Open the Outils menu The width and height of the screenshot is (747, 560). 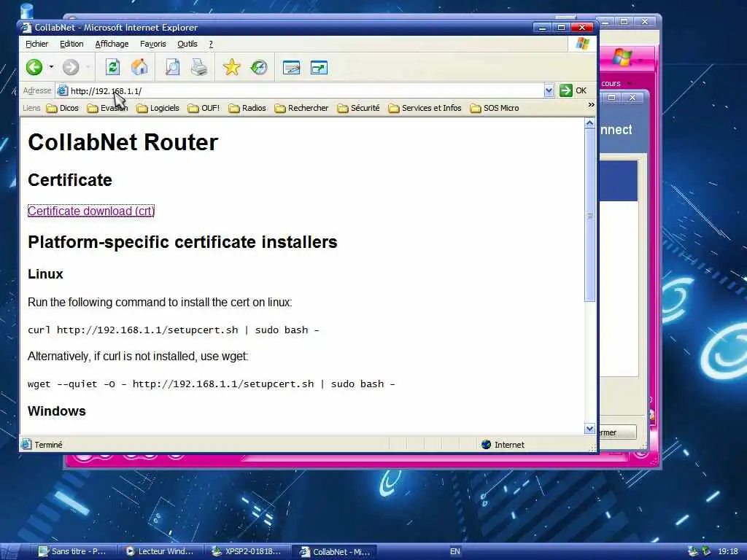pyautogui.click(x=187, y=44)
